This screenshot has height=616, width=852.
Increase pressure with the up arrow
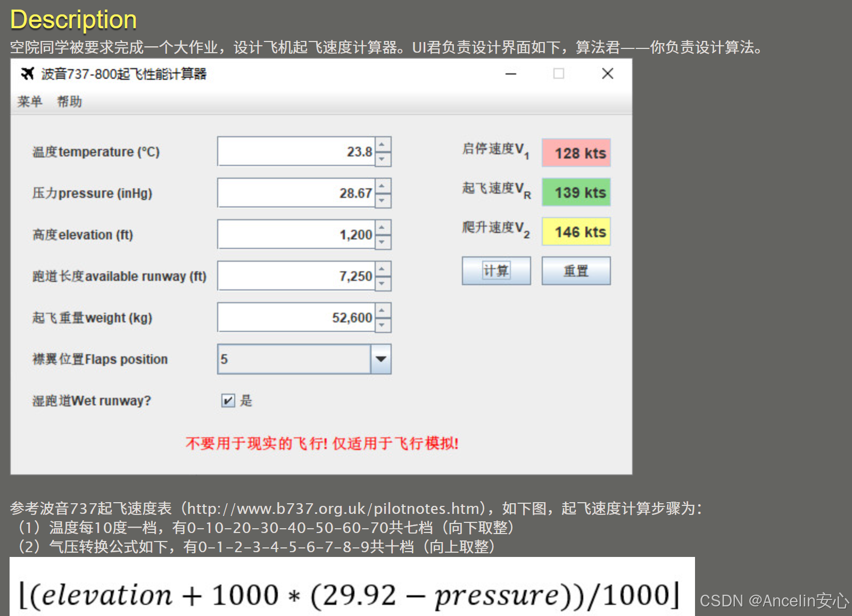[x=383, y=186]
